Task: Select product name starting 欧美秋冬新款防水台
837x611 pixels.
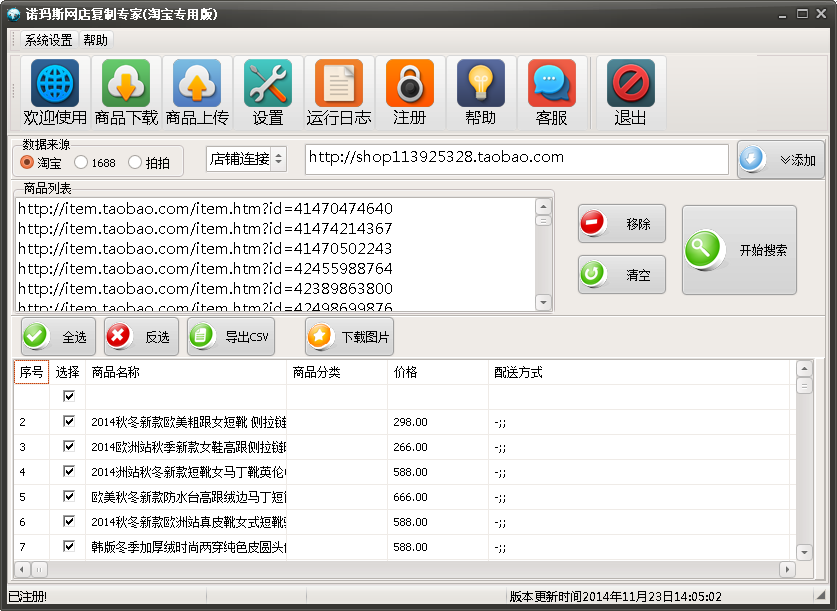Action: [x=188, y=497]
